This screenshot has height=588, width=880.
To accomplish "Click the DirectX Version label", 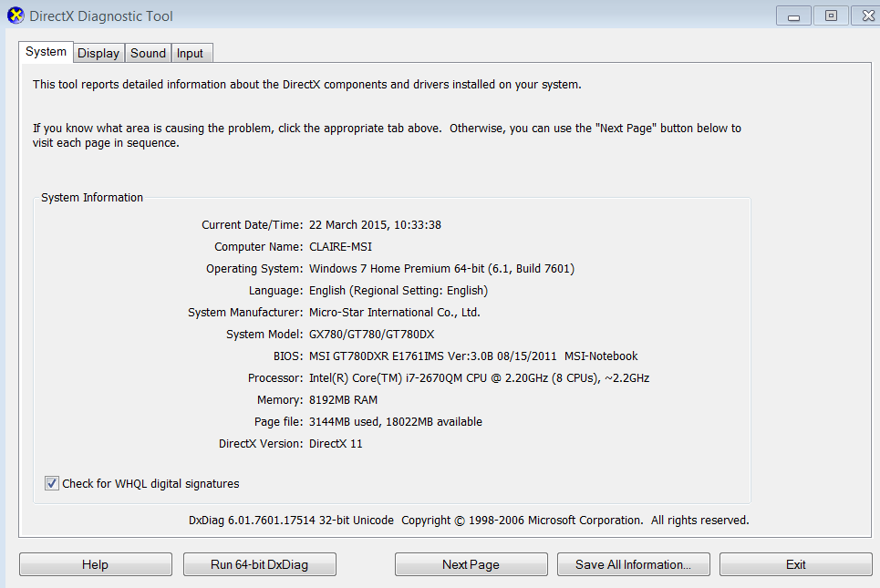I will tap(261, 444).
